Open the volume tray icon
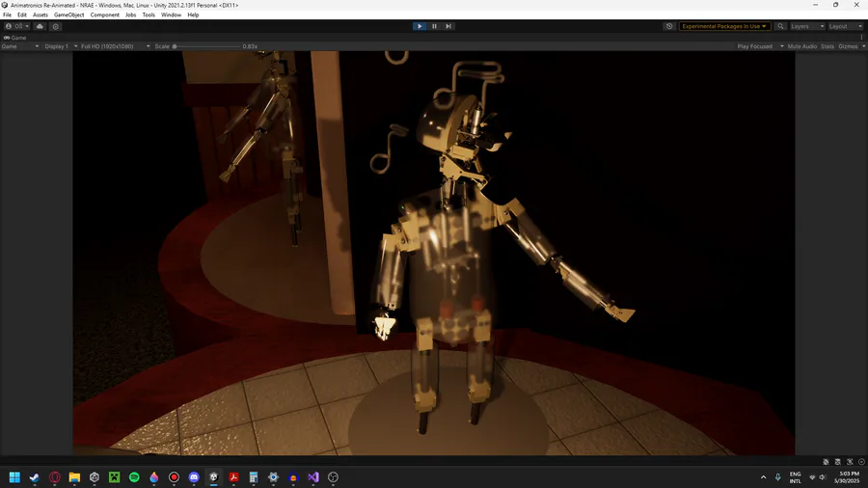Viewport: 868px width, 488px height. [823, 477]
